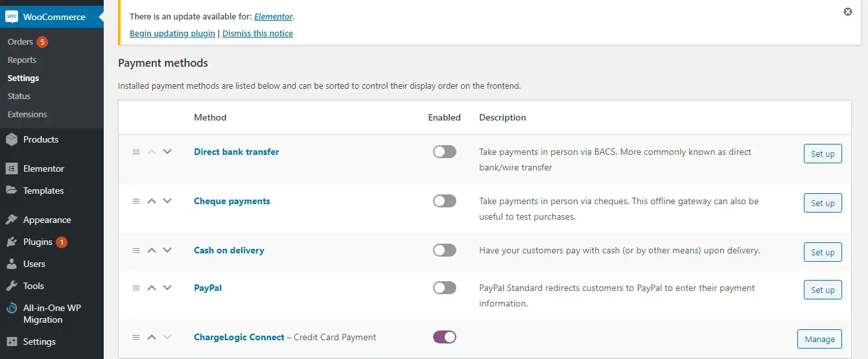Click the Plugins plug icon
Viewport: 868px width, 359px height.
11,242
